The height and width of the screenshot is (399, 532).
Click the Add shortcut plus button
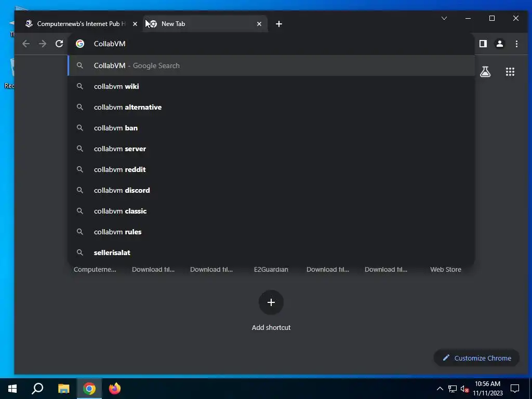tap(271, 302)
